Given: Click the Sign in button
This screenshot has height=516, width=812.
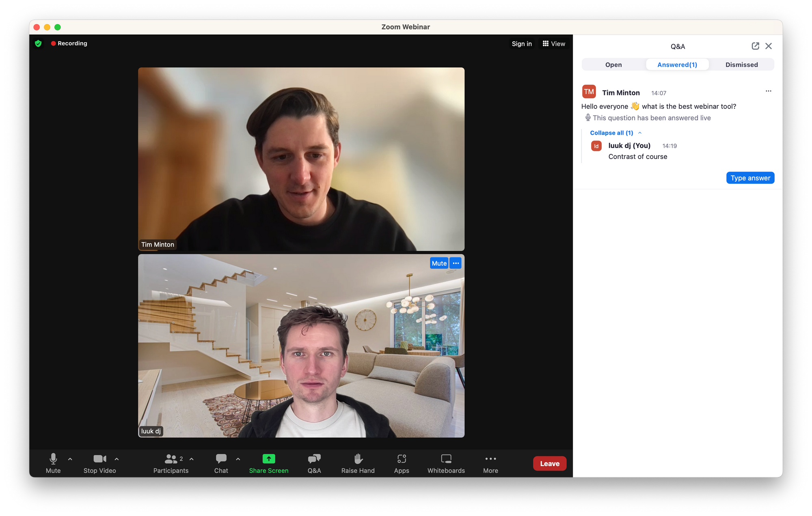Looking at the screenshot, I should pos(522,44).
